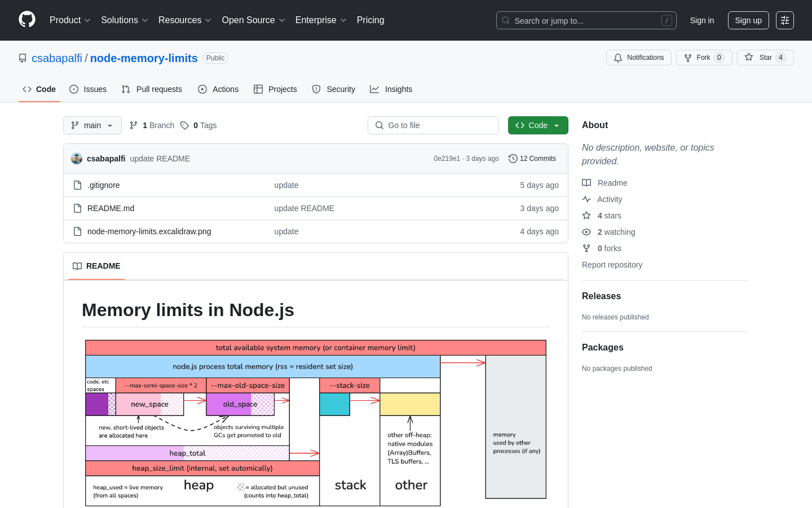This screenshot has width=812, height=508.
Task: Open the Product menu
Action: point(70,20)
